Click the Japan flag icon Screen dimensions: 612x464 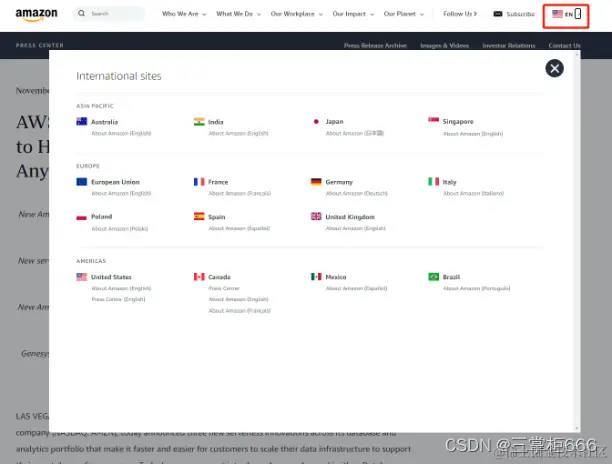click(x=316, y=121)
